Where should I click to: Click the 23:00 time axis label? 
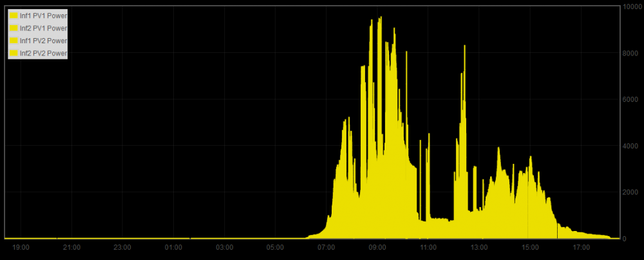tap(122, 248)
